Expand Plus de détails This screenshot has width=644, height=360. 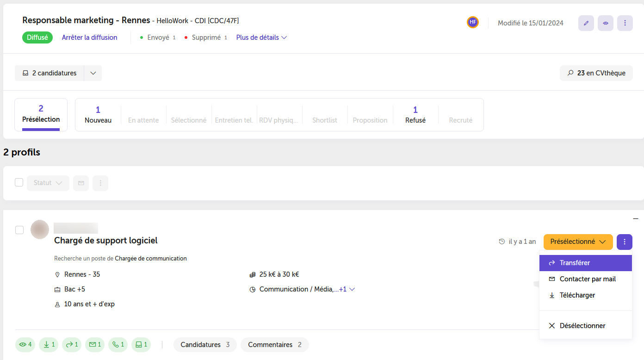(262, 37)
